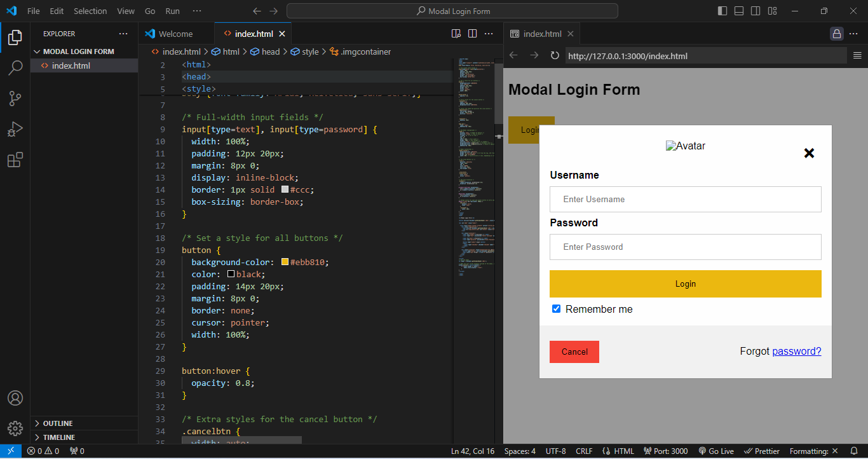Open the Selection menu

pyautogui.click(x=90, y=11)
